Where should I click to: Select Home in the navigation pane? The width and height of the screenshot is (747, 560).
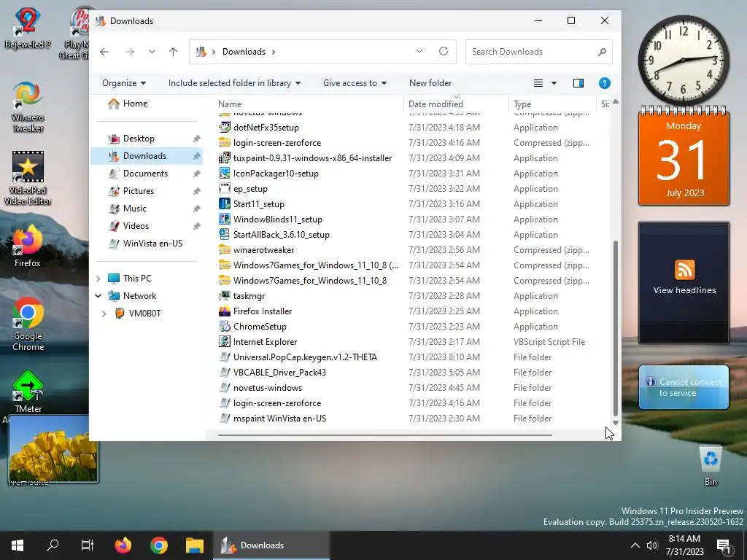click(135, 104)
